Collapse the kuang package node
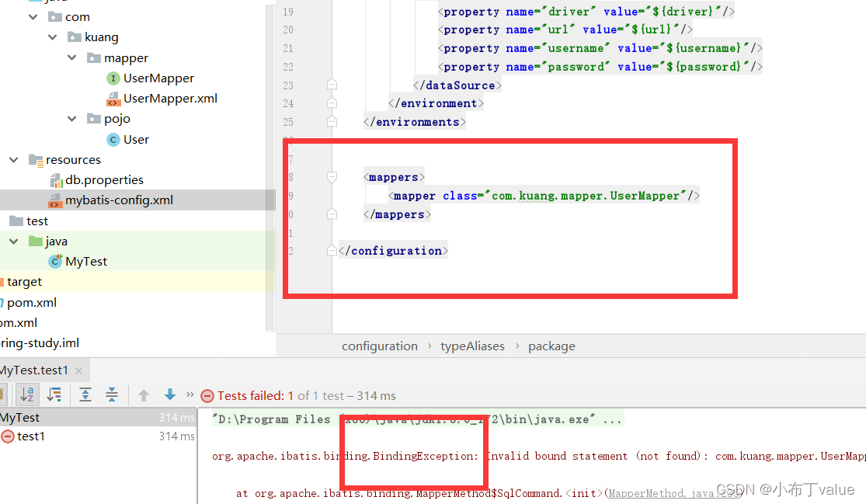 click(53, 37)
